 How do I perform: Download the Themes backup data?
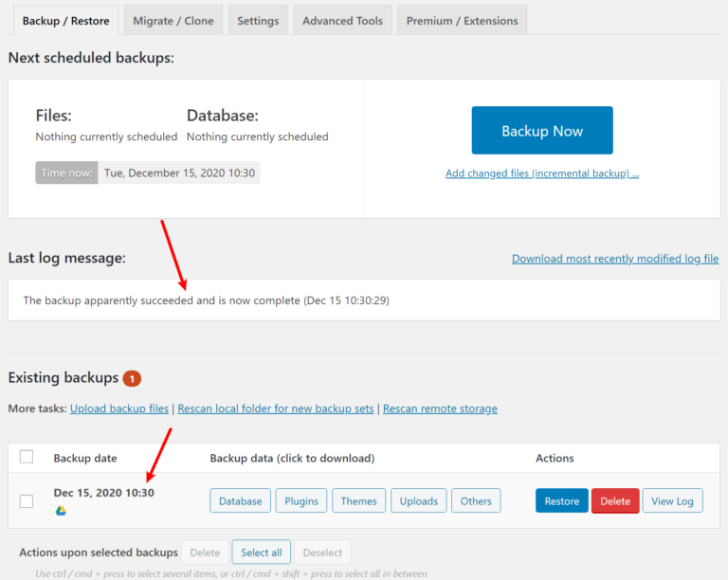click(x=359, y=500)
